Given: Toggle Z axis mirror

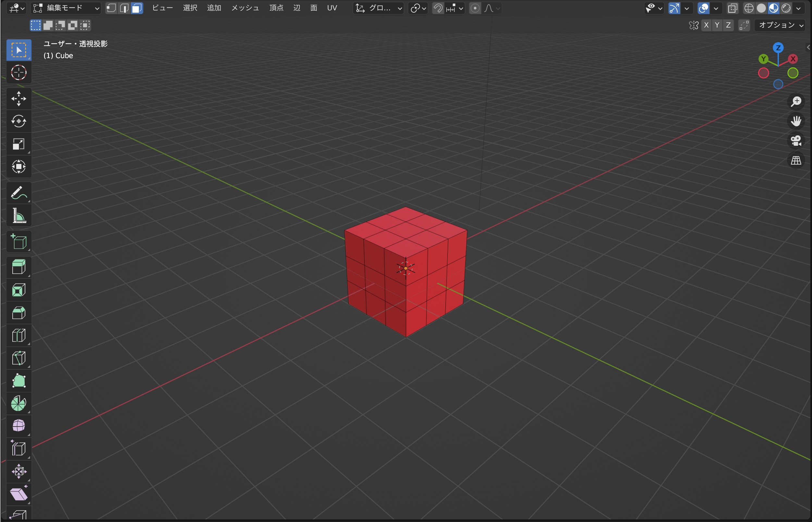Looking at the screenshot, I should (x=728, y=25).
